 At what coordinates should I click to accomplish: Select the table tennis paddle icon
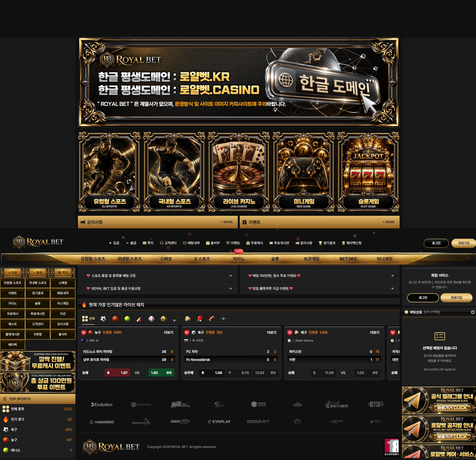pos(200,319)
